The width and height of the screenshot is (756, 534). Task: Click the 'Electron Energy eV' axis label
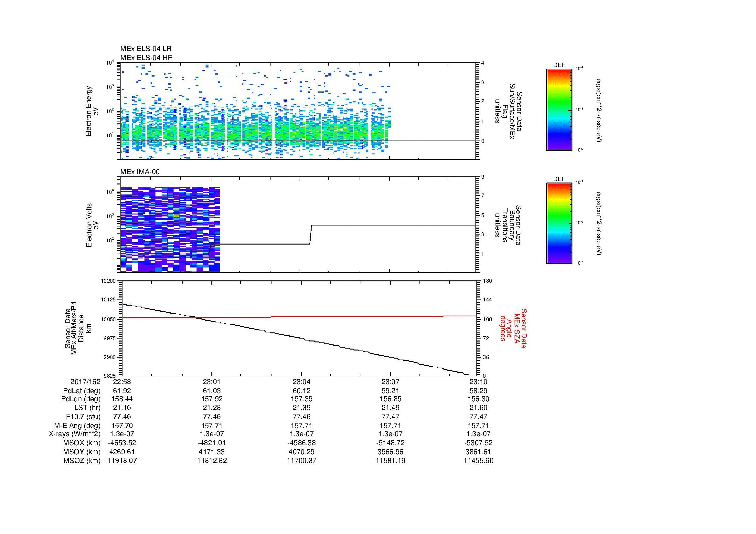pyautogui.click(x=92, y=111)
